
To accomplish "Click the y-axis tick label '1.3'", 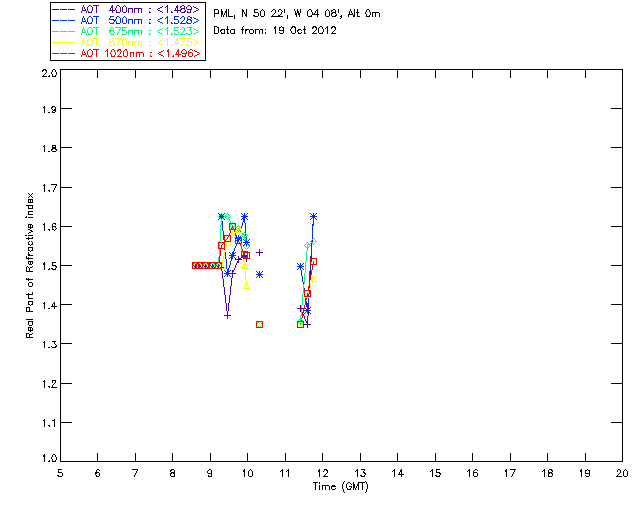I will click(x=49, y=344).
